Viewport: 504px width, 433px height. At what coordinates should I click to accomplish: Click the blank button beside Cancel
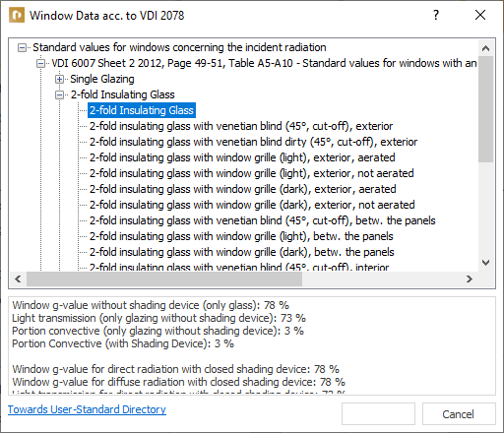378,414
